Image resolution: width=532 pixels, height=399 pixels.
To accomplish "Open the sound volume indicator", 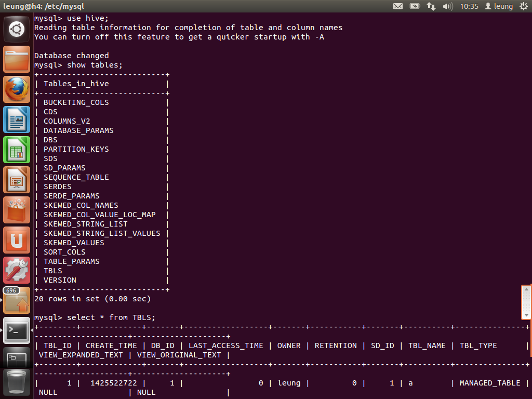I will pos(447,6).
